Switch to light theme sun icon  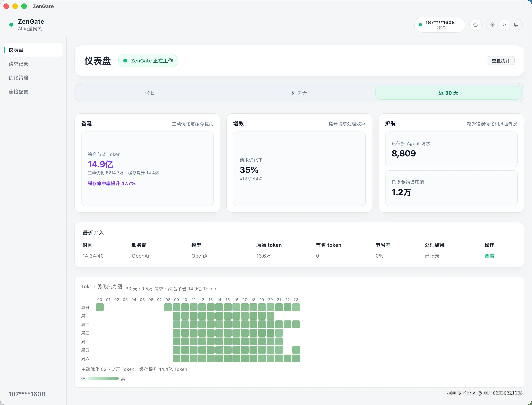[492, 25]
